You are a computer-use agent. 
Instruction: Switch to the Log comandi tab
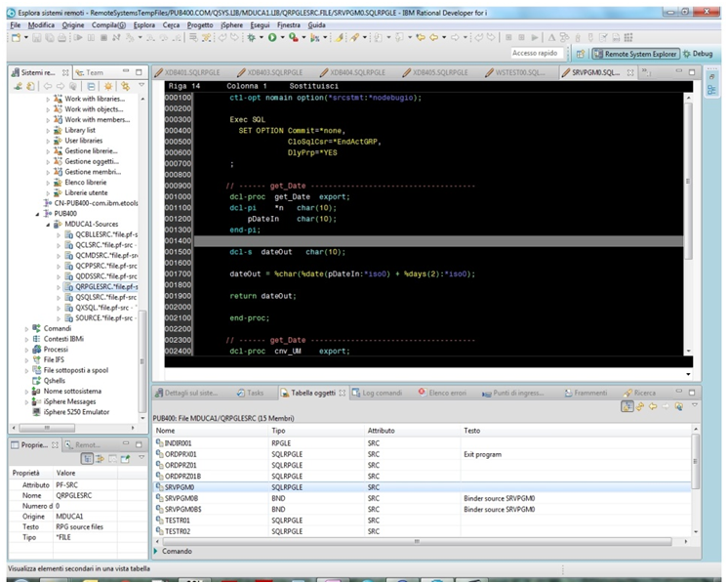click(x=377, y=393)
